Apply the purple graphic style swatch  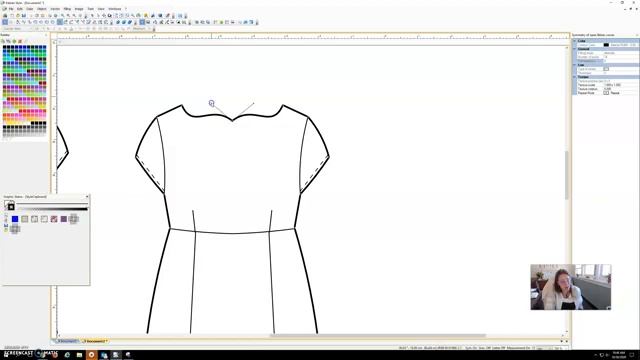pos(64,219)
